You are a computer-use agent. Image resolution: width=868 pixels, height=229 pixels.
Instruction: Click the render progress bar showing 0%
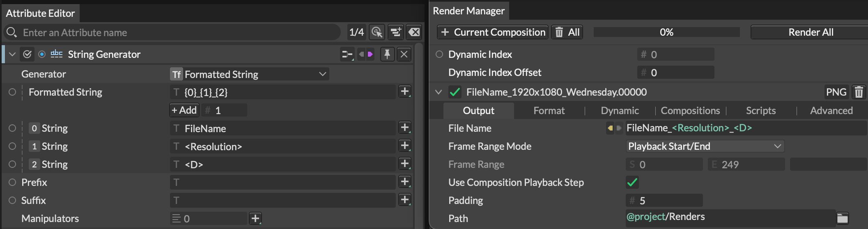(666, 32)
